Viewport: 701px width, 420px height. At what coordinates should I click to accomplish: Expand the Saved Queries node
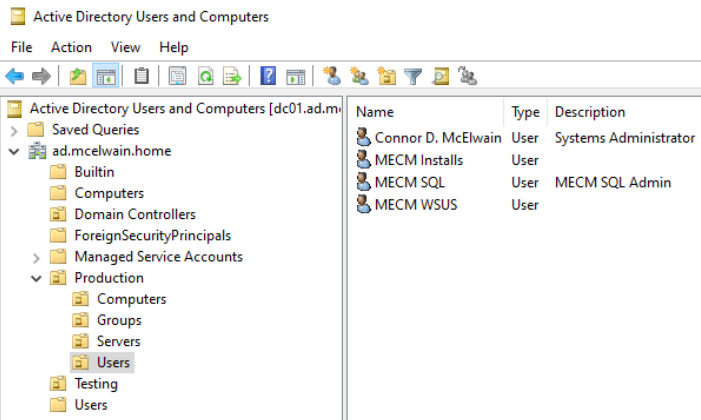coord(14,130)
